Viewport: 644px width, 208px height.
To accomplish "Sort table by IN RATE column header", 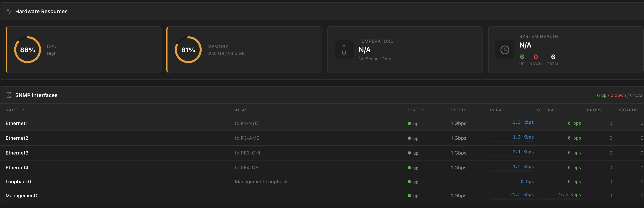I will tap(498, 110).
